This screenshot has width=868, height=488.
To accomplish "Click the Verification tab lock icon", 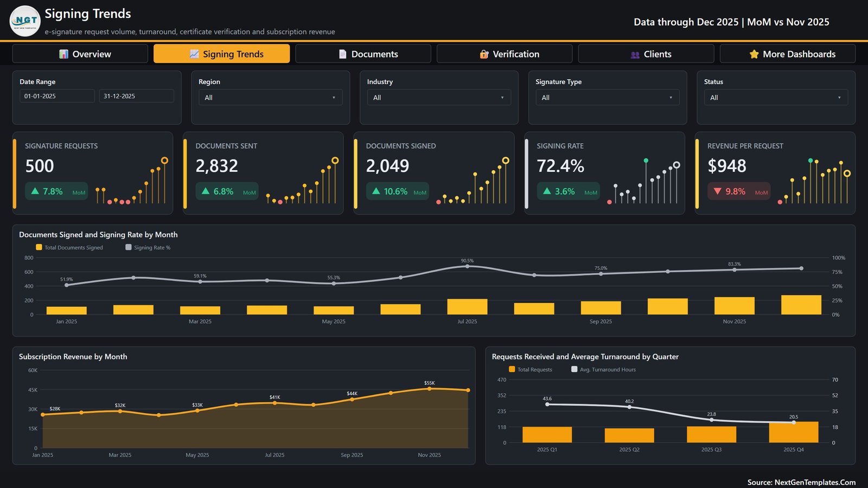I will [484, 54].
